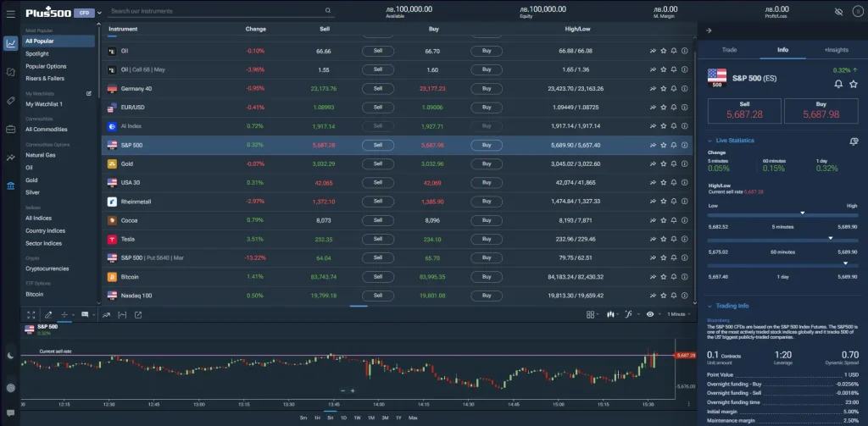The height and width of the screenshot is (426, 868).
Task: Toggle chart visibility eye options
Action: coord(652,314)
